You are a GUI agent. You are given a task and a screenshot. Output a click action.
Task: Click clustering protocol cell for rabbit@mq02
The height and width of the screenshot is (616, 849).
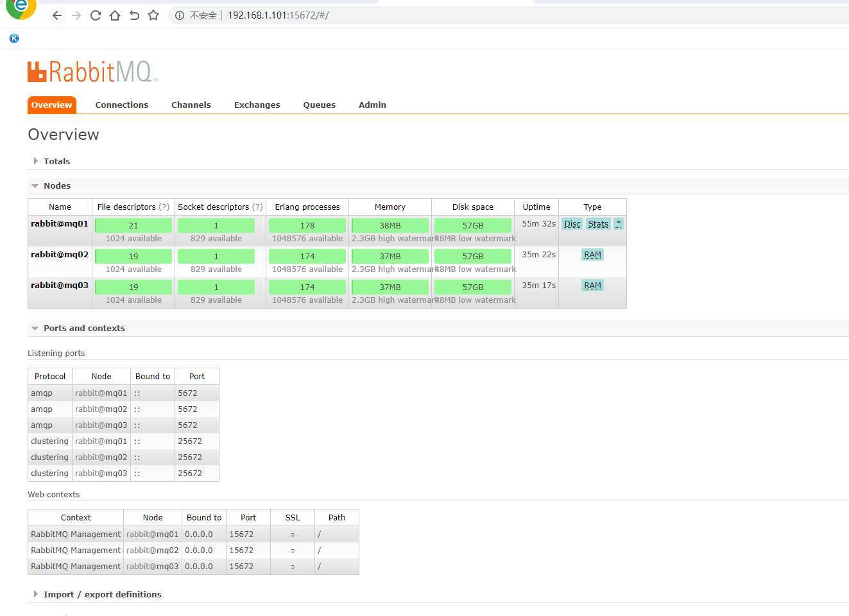[49, 457]
